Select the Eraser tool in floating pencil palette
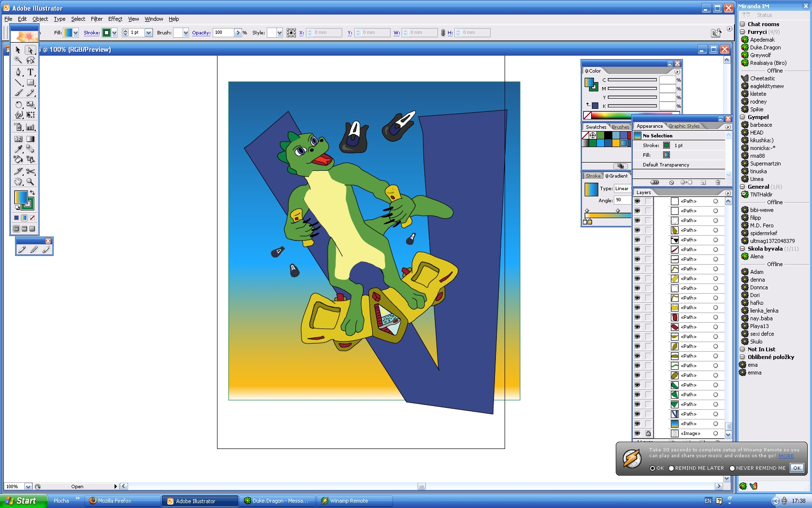The height and width of the screenshot is (508, 812). [x=46, y=250]
